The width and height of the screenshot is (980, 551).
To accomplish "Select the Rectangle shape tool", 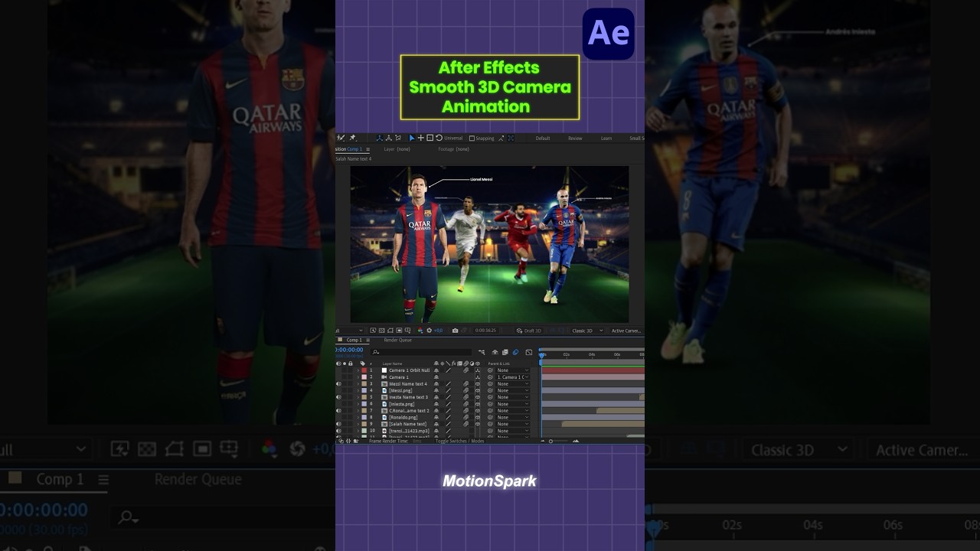I will (430, 139).
